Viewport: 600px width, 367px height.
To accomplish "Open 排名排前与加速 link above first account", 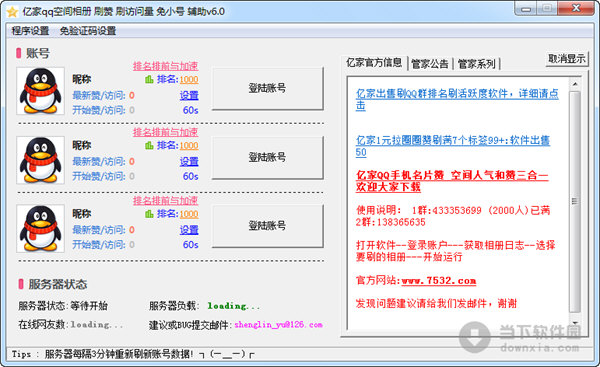I will click(x=165, y=66).
